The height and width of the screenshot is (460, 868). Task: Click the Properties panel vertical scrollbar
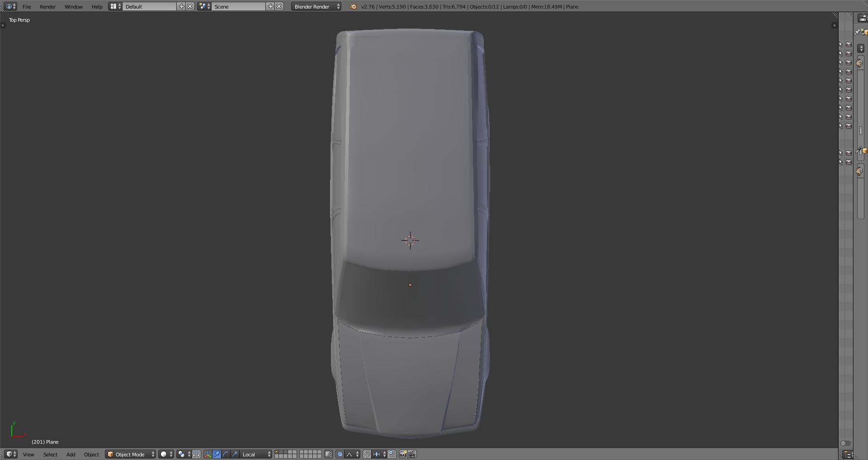point(861,131)
